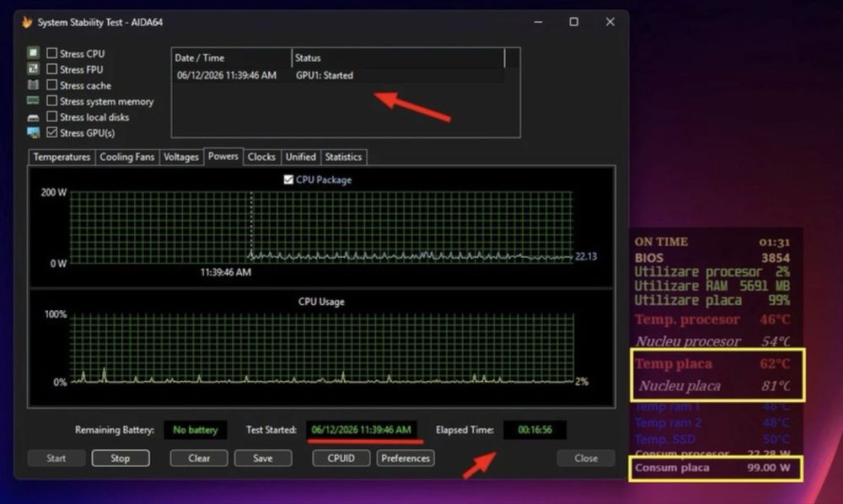
Task: Open the Preferences dialog
Action: pyautogui.click(x=405, y=458)
